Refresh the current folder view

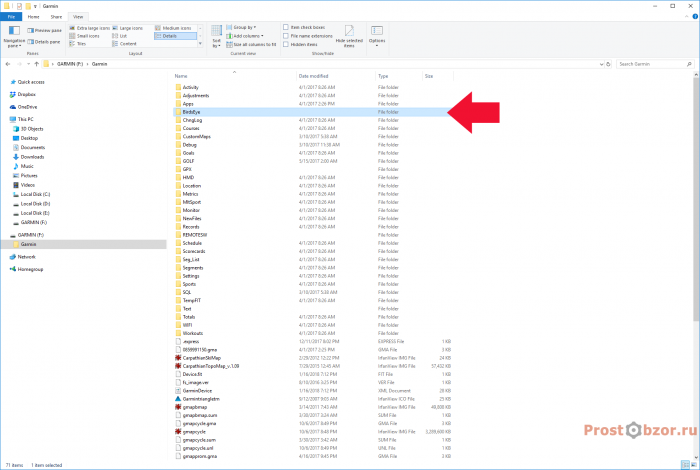(608, 64)
